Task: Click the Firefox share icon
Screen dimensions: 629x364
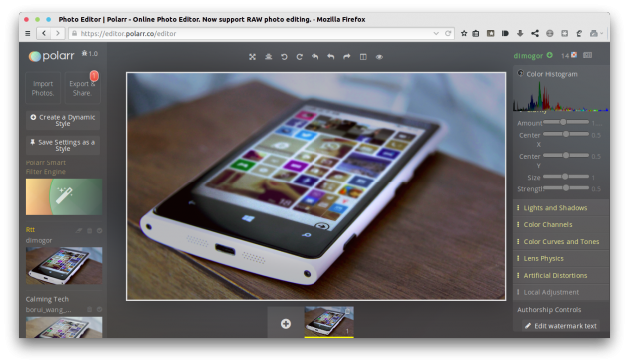Action: [x=535, y=33]
